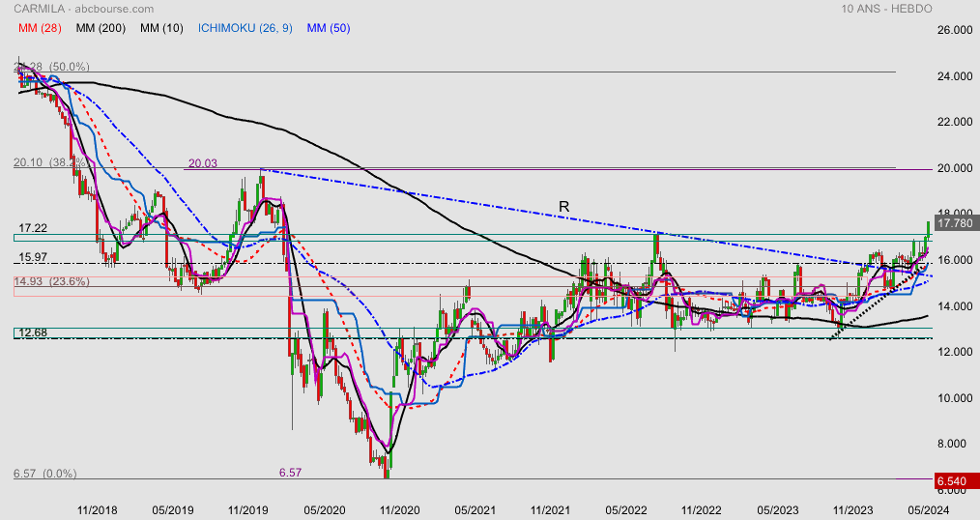Image resolution: width=980 pixels, height=520 pixels.
Task: Click the 11/2020 date axis label
Action: click(399, 510)
